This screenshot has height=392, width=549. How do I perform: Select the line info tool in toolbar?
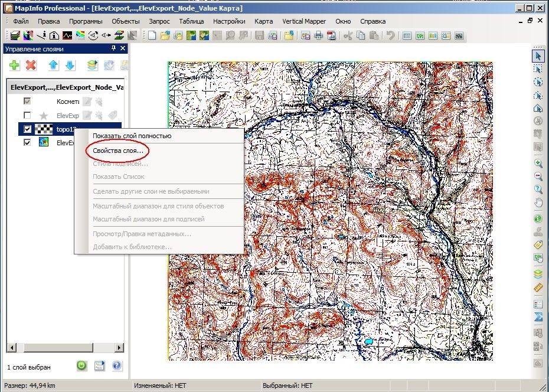tap(41, 35)
